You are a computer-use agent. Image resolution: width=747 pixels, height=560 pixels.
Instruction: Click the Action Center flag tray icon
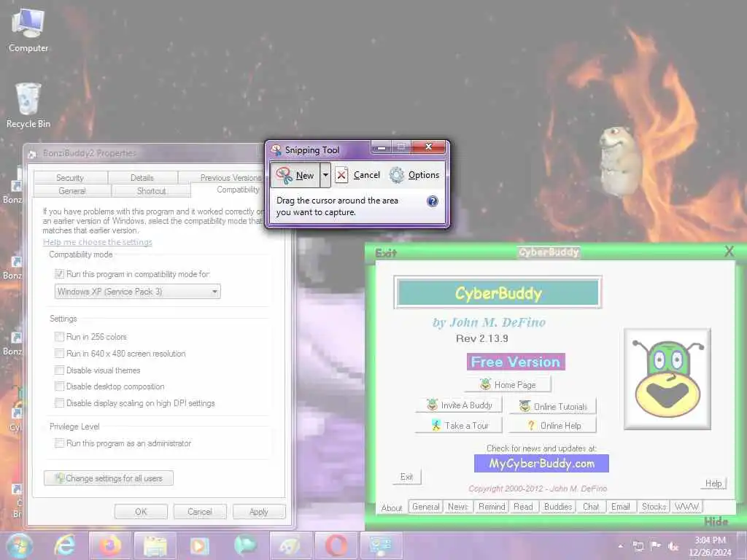(x=656, y=546)
